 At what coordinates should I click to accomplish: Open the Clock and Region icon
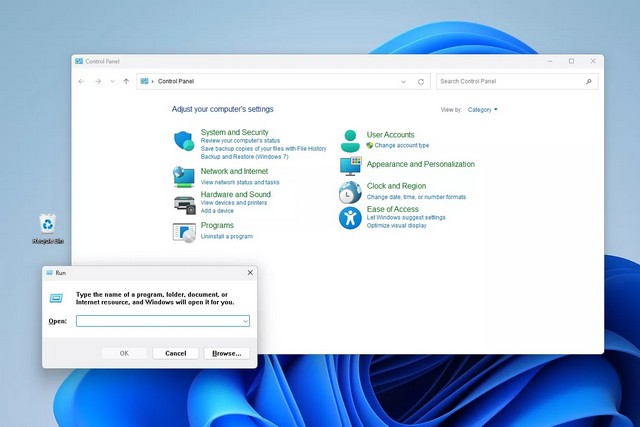pos(350,192)
